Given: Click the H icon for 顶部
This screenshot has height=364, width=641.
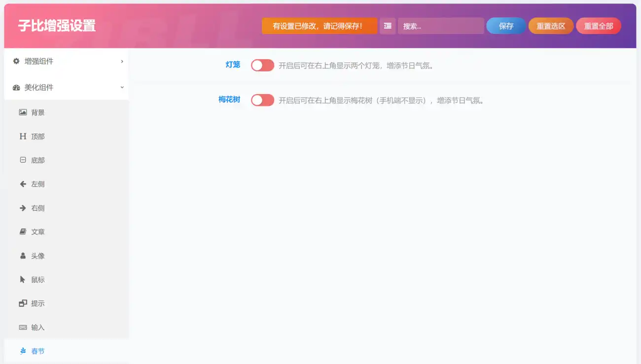Looking at the screenshot, I should click(x=23, y=136).
